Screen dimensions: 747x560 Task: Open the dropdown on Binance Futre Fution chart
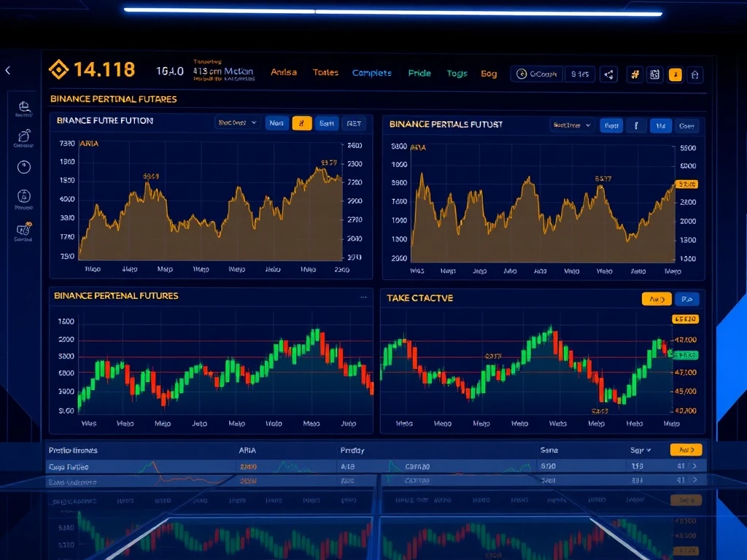[237, 122]
